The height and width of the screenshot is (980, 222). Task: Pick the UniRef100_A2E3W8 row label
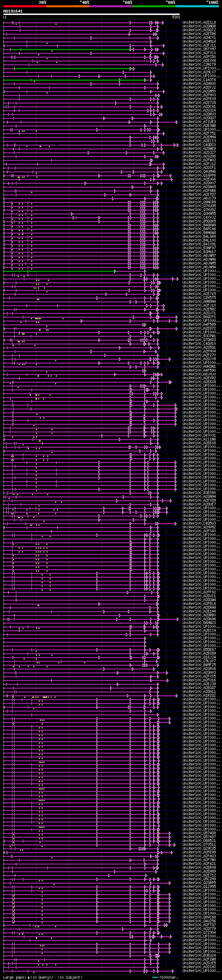coord(199,125)
